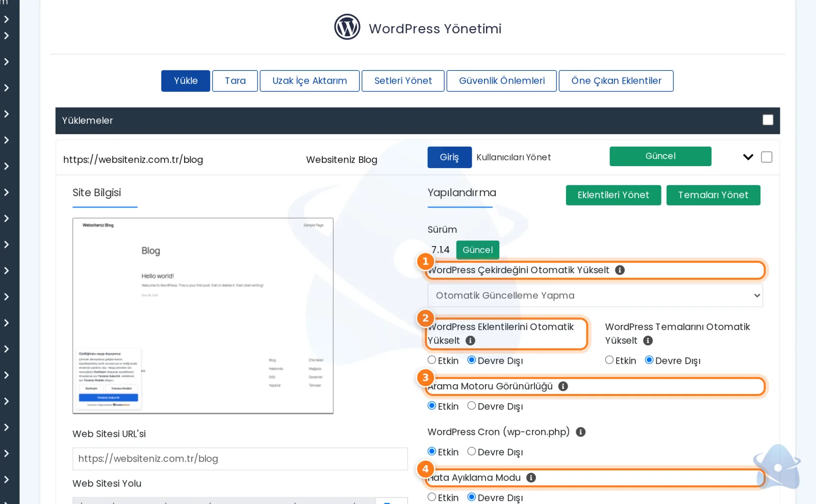Open the Güvenlik Önlemleri tab
The height and width of the screenshot is (504, 816).
(502, 81)
